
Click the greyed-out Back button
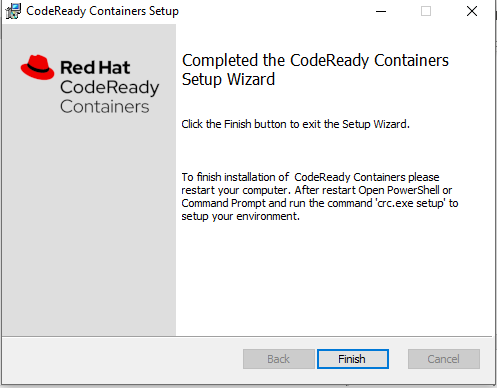tap(279, 359)
